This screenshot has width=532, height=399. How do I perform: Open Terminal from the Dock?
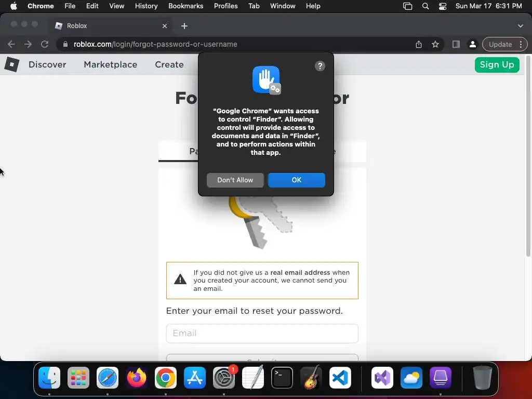click(x=282, y=378)
